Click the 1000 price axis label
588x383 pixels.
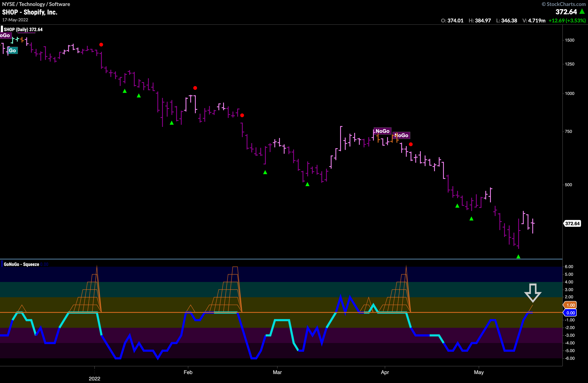tap(569, 94)
